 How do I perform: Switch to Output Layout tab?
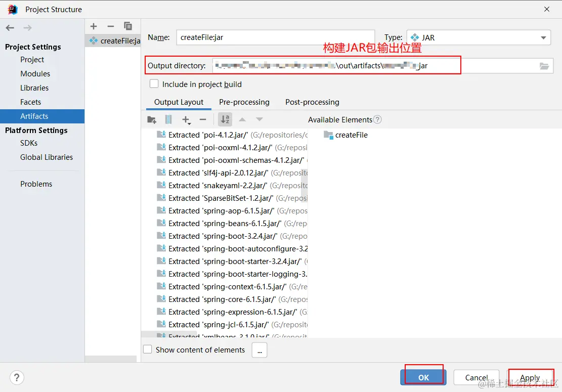(179, 102)
